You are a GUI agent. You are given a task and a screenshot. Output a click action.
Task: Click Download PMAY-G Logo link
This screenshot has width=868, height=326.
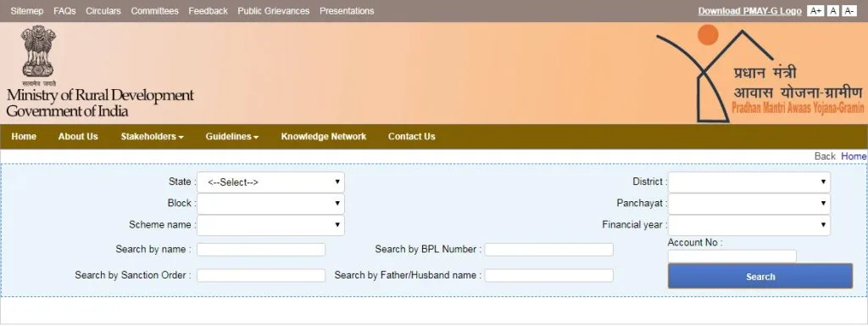749,11
